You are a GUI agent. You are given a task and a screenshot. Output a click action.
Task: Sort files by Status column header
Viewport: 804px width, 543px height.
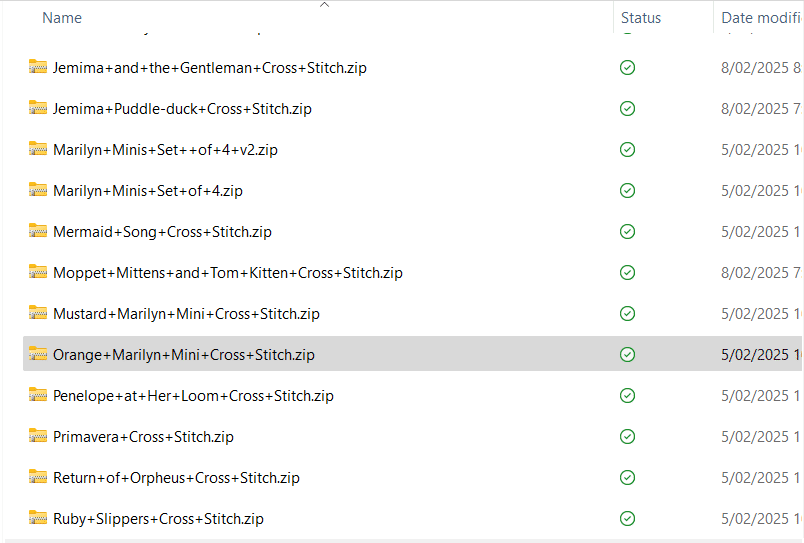coord(641,18)
